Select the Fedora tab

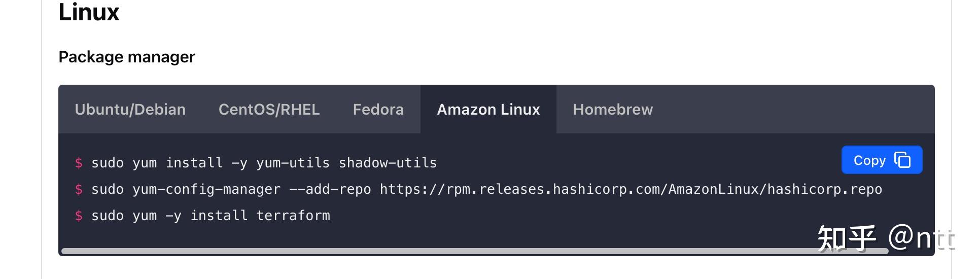378,110
